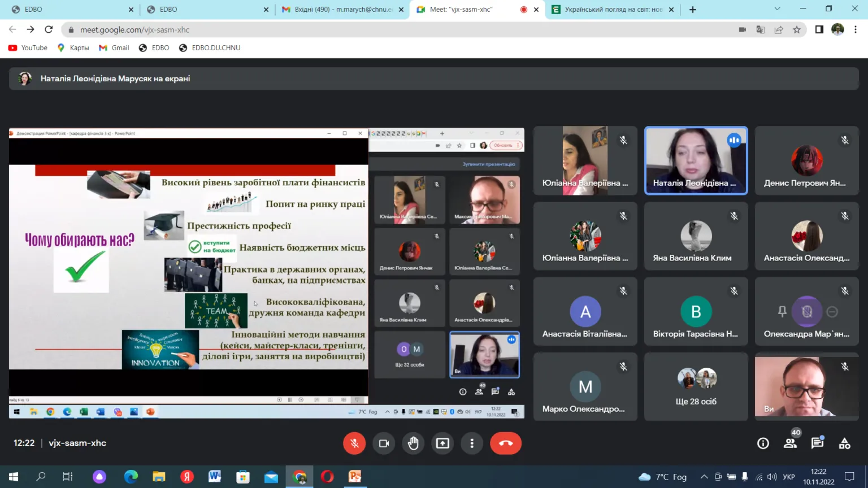Open Yandex browser from the taskbar

[187, 477]
